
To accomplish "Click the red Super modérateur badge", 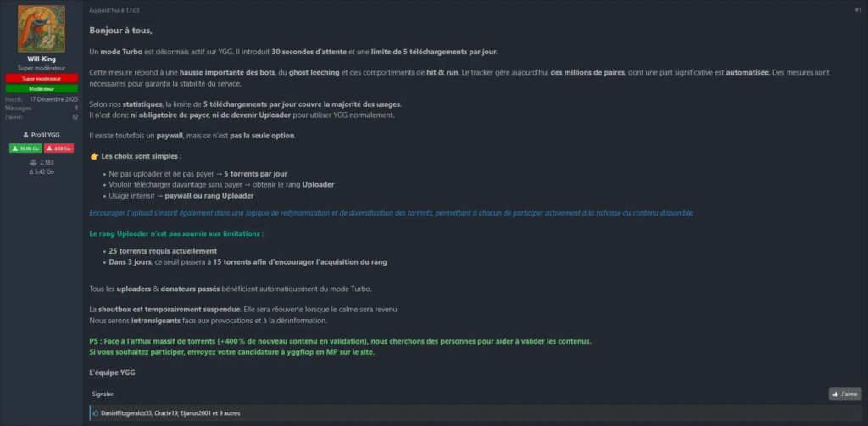I will click(41, 78).
